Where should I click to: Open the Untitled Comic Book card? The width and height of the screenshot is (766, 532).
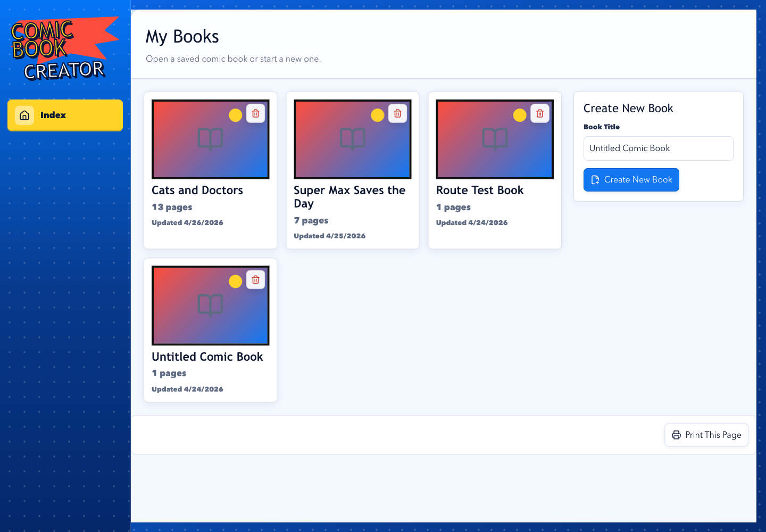(210, 330)
